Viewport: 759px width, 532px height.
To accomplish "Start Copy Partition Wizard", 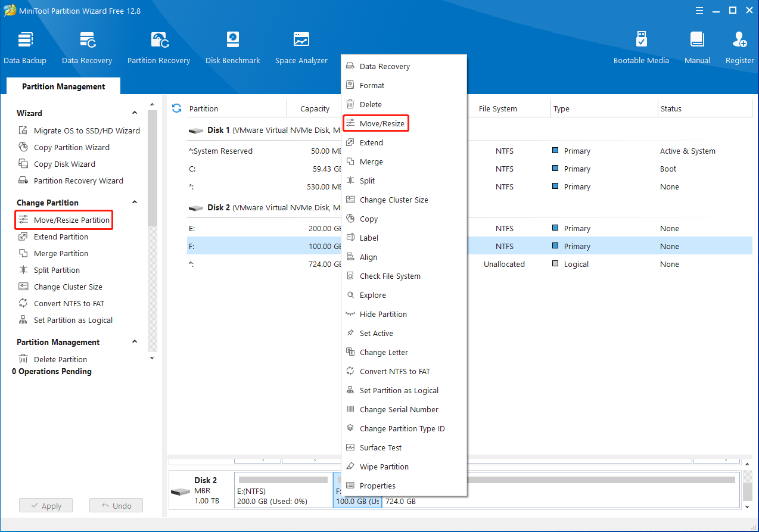I will 64,147.
